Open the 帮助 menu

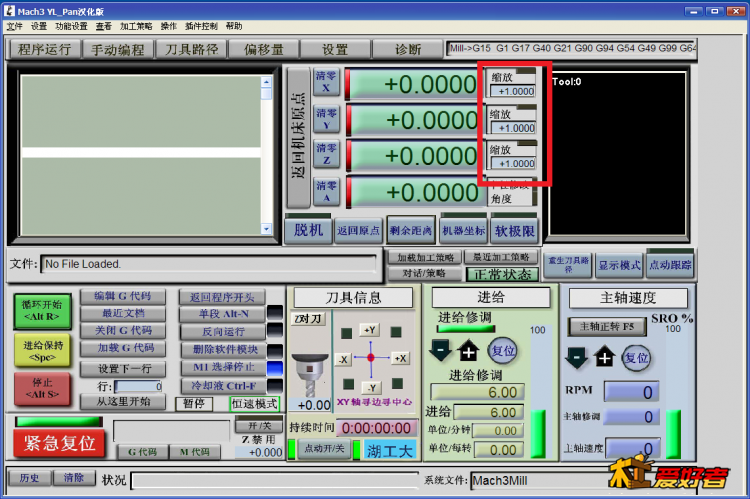pos(234,26)
